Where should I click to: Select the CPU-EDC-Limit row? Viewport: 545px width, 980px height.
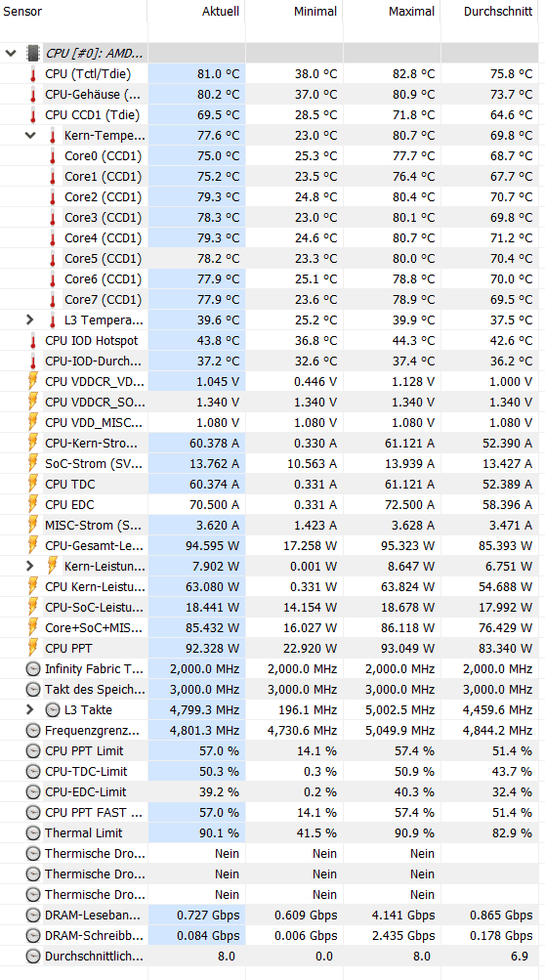tap(269, 791)
